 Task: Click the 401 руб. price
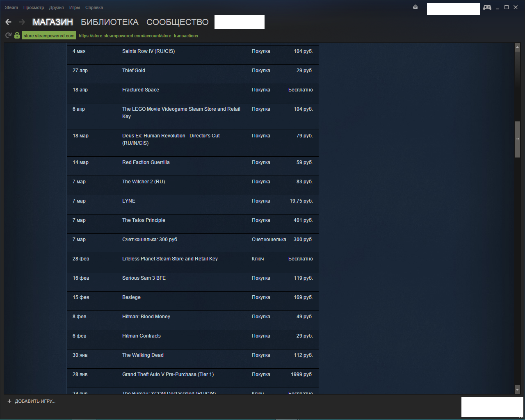[303, 220]
